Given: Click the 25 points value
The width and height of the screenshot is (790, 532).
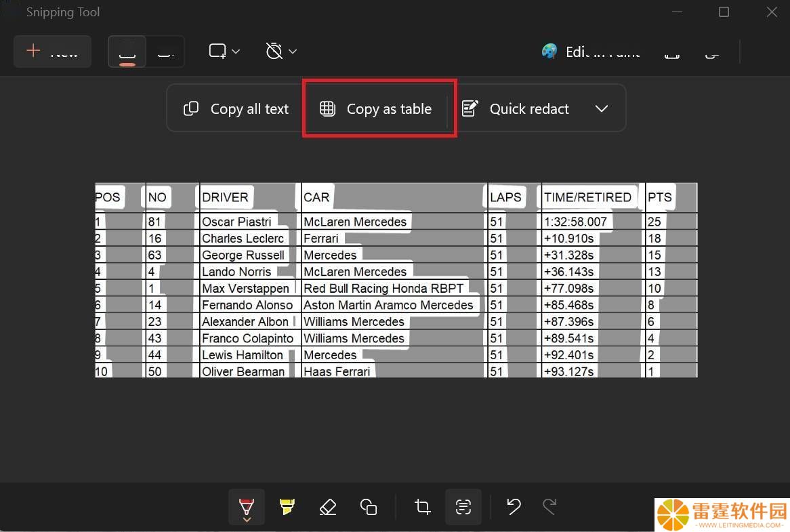Looking at the screenshot, I should 654,222.
